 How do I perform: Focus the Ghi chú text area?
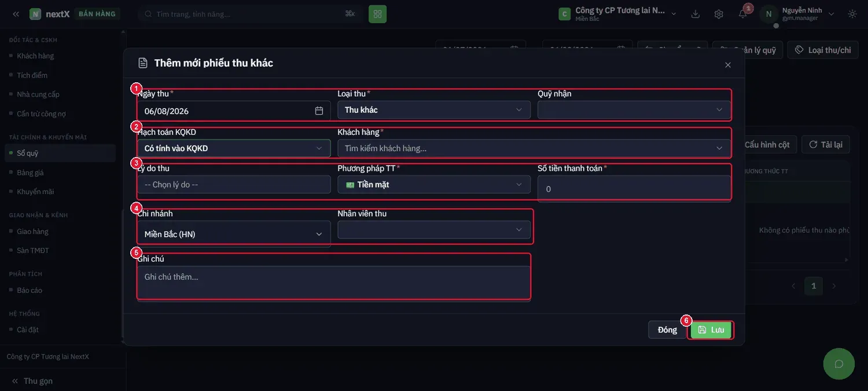[x=334, y=284]
